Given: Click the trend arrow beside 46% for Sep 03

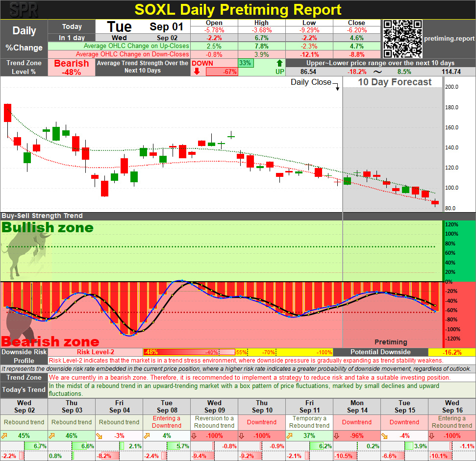Looking at the screenshot, I should (x=51, y=436).
